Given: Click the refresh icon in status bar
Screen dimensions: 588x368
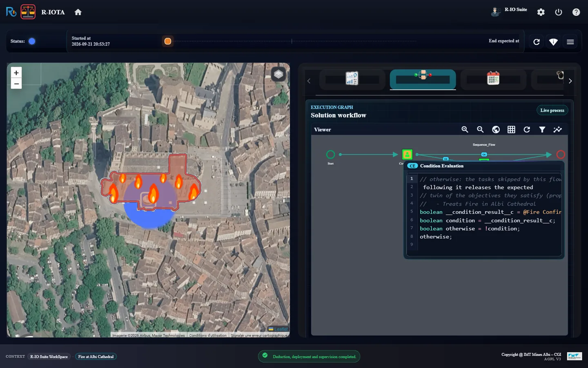Looking at the screenshot, I should pyautogui.click(x=537, y=42).
